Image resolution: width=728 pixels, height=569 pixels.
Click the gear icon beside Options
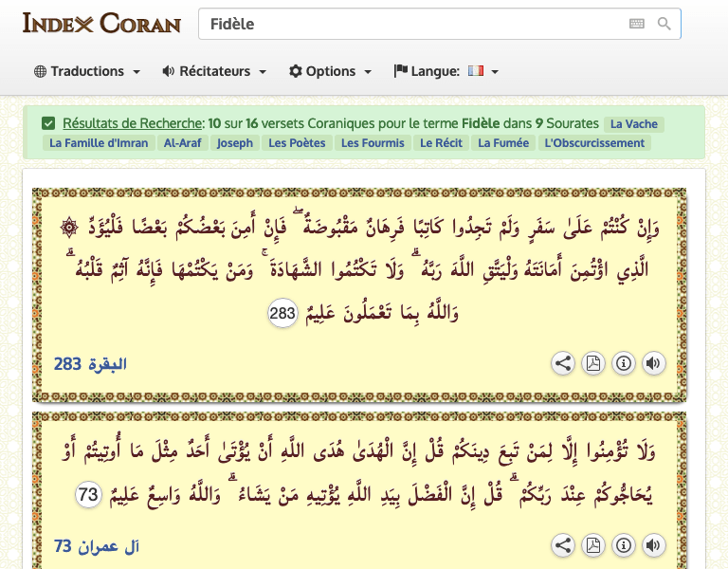pos(296,71)
